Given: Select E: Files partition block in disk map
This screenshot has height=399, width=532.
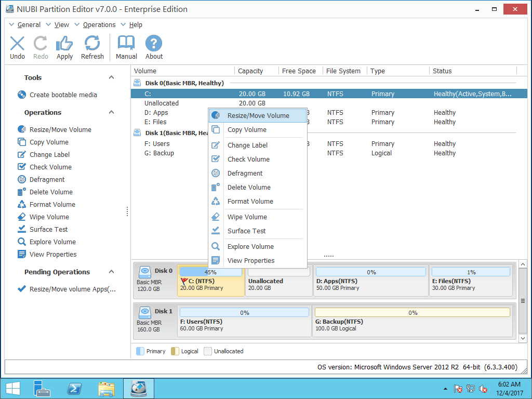Looking at the screenshot, I should click(x=471, y=281).
